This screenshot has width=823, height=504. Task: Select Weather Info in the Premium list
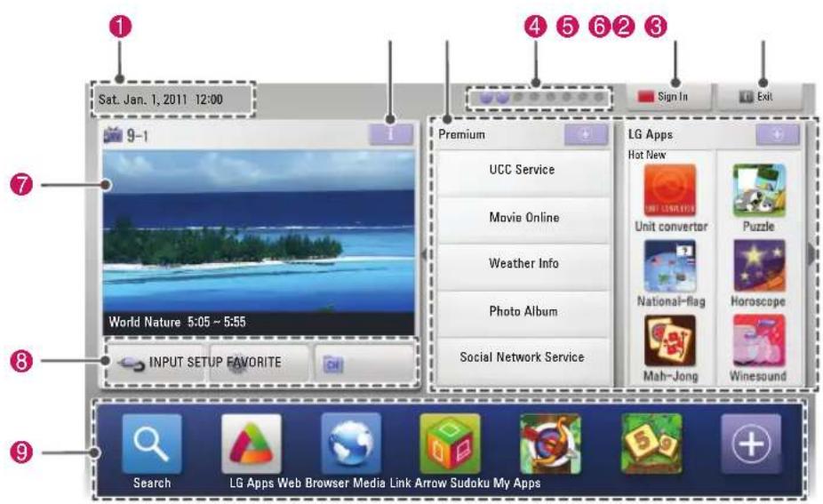523,266
